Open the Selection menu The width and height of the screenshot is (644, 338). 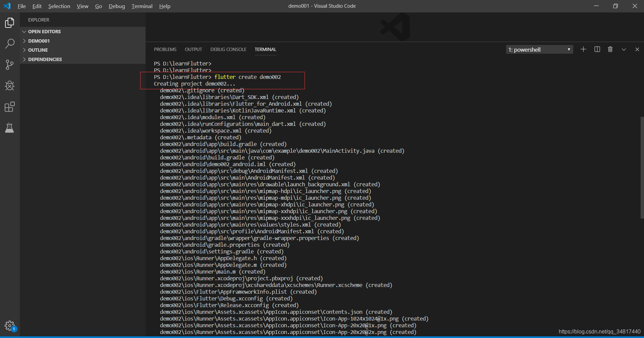click(x=59, y=6)
